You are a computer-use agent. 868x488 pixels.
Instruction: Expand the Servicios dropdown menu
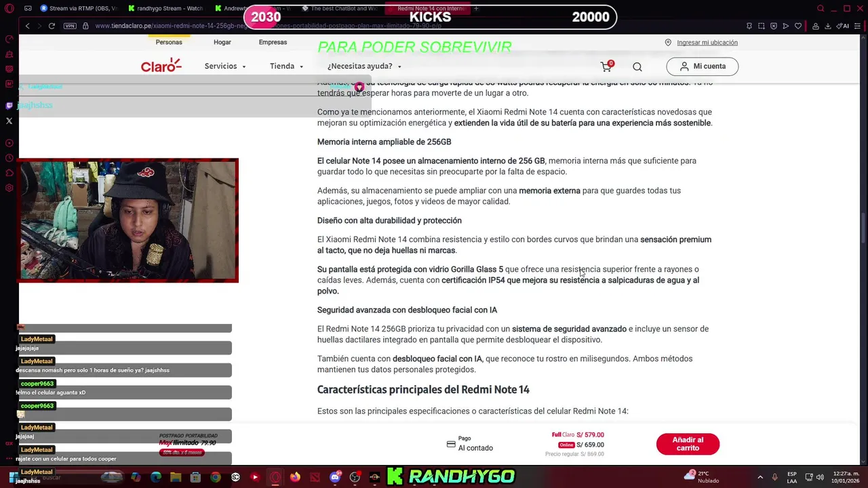pos(225,66)
